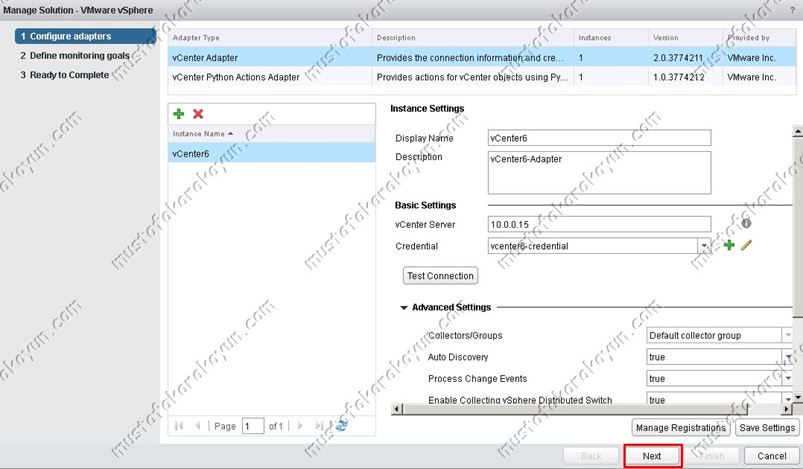Add new credential with green plus icon
Image resolution: width=803 pixels, height=469 pixels.
click(x=729, y=245)
